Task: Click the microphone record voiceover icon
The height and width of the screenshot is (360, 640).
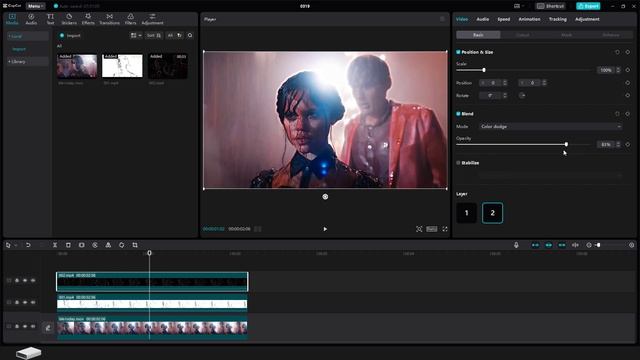Action: [516, 245]
